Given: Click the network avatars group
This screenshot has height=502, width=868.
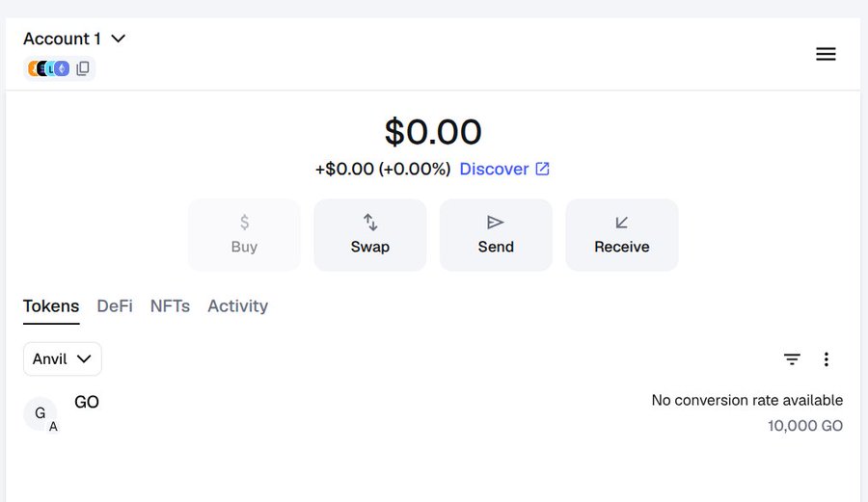Looking at the screenshot, I should pyautogui.click(x=49, y=68).
